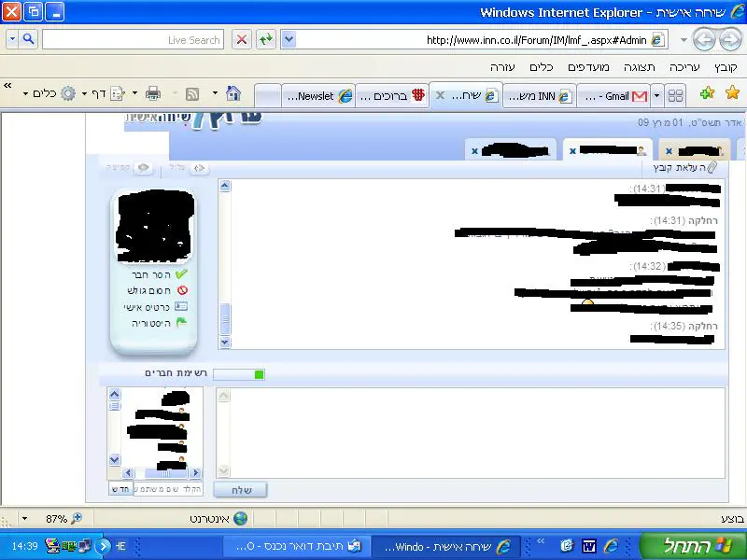This screenshot has width=747, height=560.
Task: Click the Refresh page icon
Action: pos(266,39)
